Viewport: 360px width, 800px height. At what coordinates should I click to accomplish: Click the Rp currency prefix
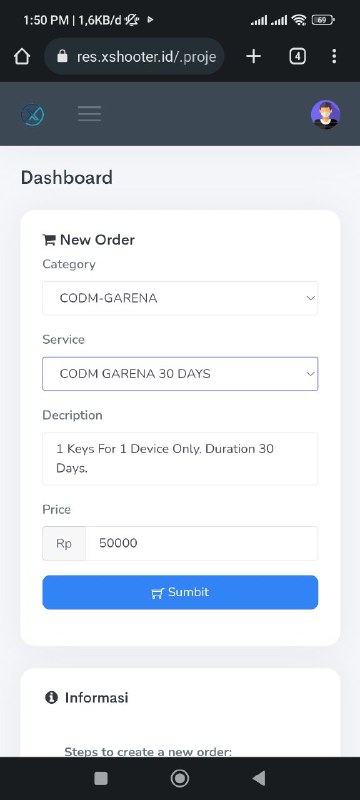64,543
